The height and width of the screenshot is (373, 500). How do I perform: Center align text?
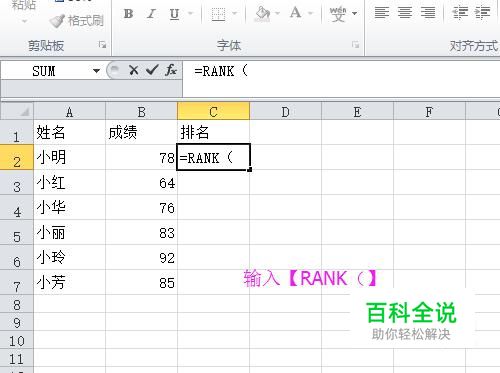coord(405,13)
